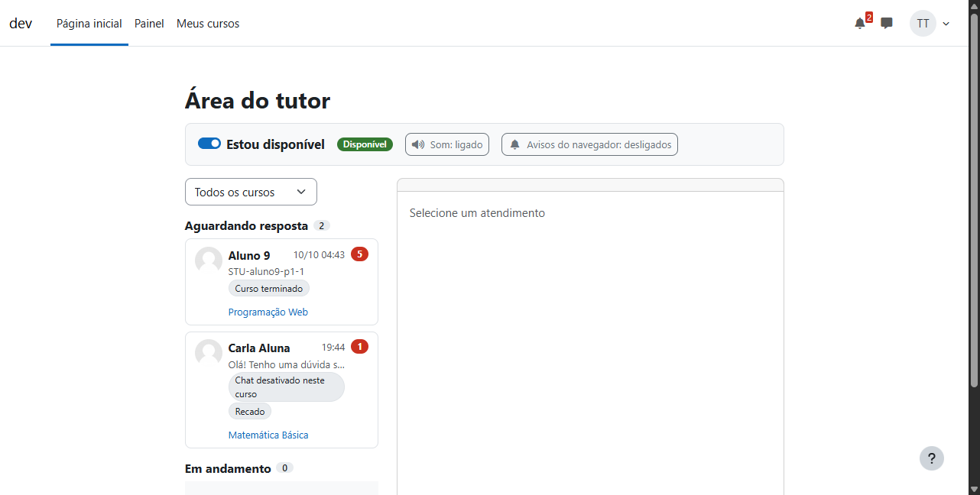Click the Selecione um atendimento placeholder text
The image size is (980, 495).
pyautogui.click(x=477, y=213)
